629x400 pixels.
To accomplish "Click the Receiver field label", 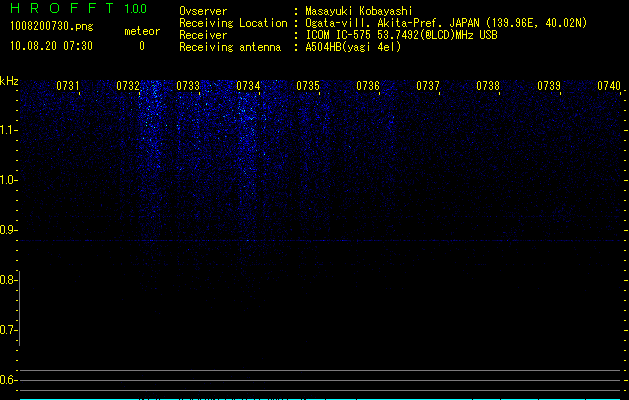I will [203, 35].
